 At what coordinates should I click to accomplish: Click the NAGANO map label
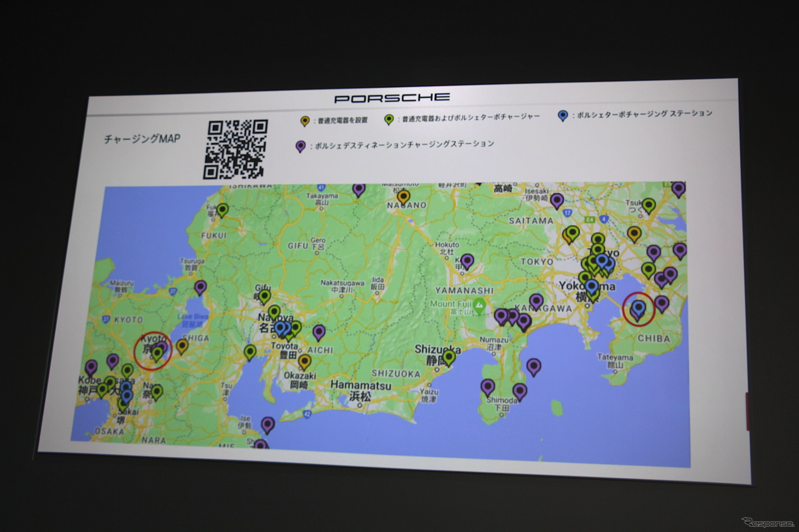point(407,205)
